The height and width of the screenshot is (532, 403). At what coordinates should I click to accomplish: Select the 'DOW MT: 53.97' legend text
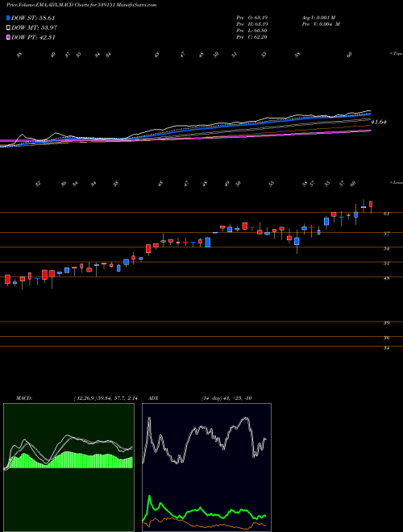pos(35,28)
